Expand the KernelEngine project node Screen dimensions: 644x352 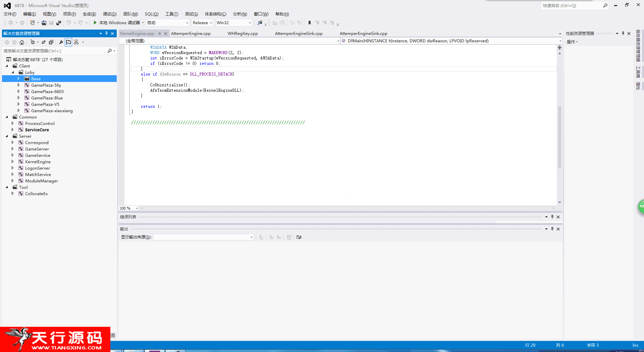pyautogui.click(x=13, y=162)
